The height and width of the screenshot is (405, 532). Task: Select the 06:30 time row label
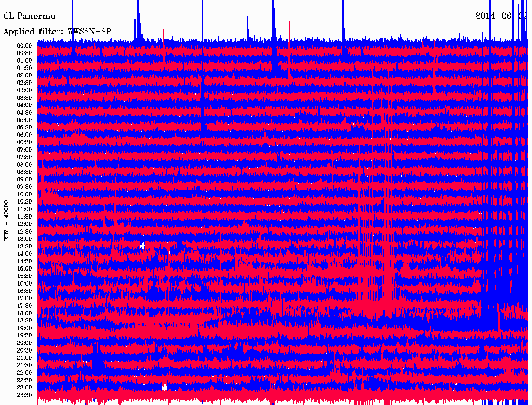tap(24, 142)
